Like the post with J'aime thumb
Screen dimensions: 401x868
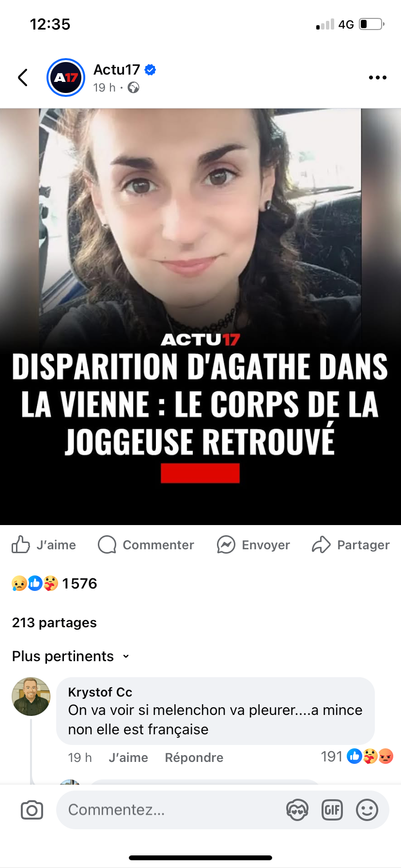coord(44,545)
